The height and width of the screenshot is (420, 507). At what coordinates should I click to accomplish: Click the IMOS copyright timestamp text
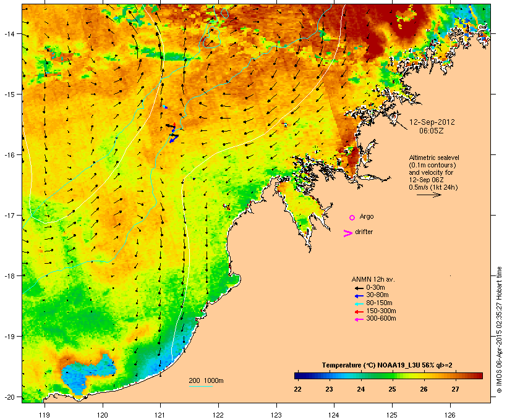[x=499, y=330]
